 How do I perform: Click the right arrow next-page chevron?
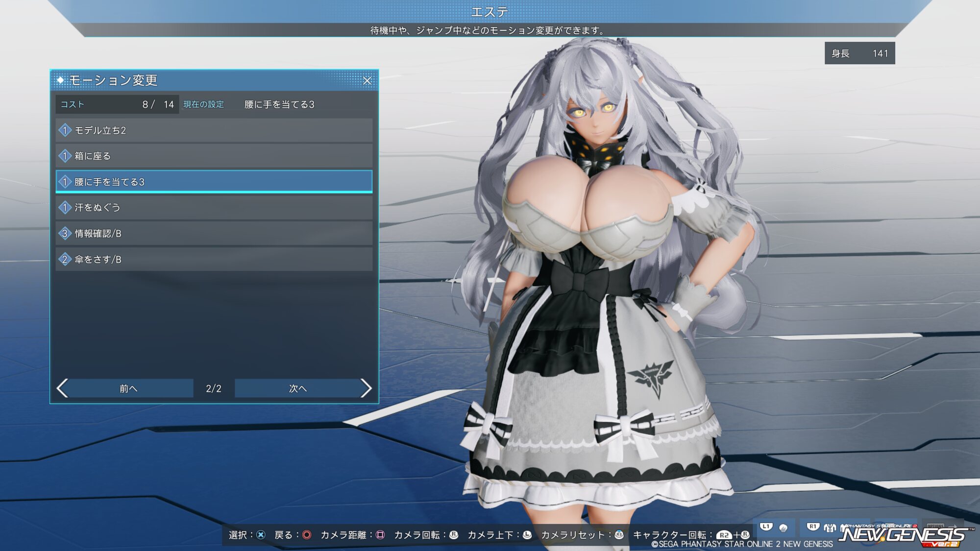pos(366,388)
